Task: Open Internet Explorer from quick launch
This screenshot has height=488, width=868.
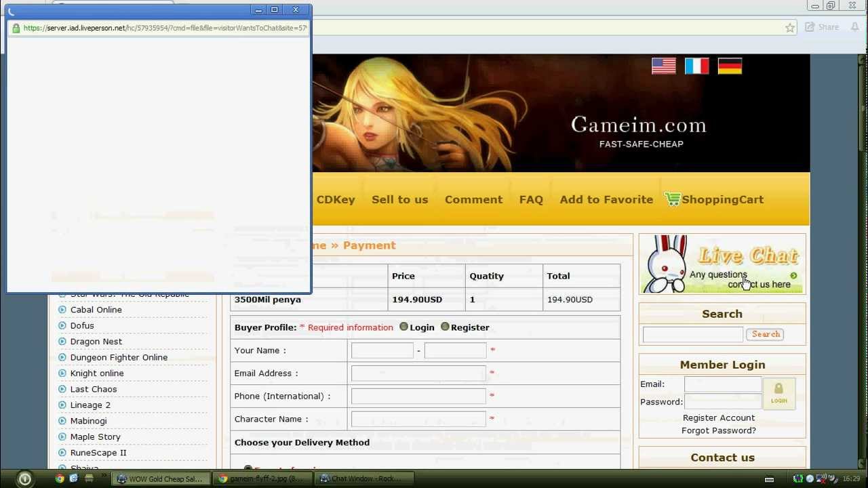Action: point(74,479)
